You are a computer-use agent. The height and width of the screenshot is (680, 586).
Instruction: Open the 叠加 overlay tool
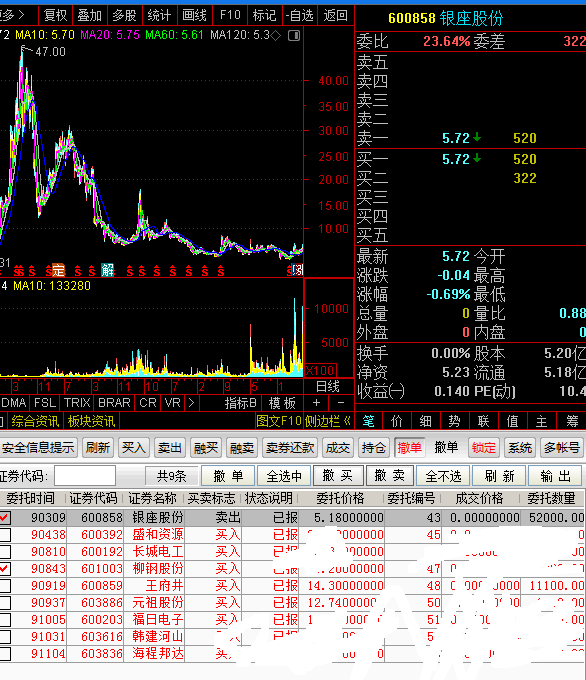click(89, 16)
